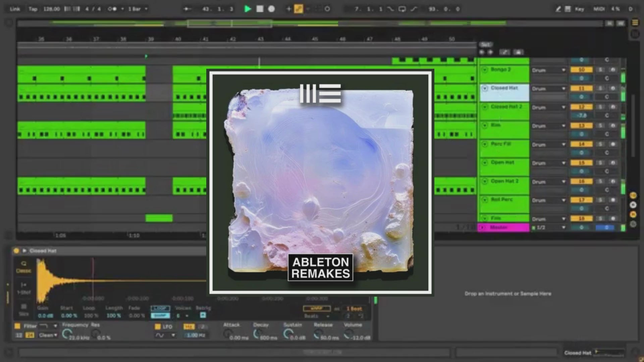Arm the Closed Hat track for recording

tap(613, 88)
